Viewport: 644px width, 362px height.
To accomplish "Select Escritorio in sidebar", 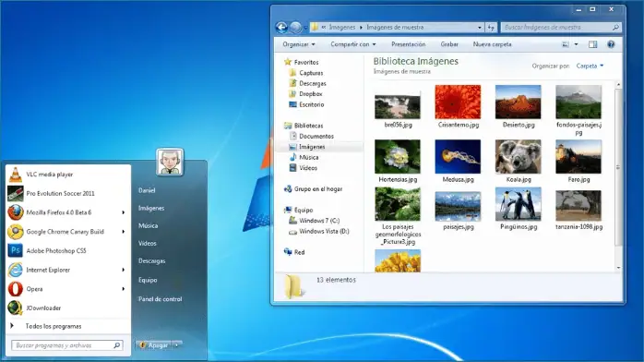I will (307, 104).
